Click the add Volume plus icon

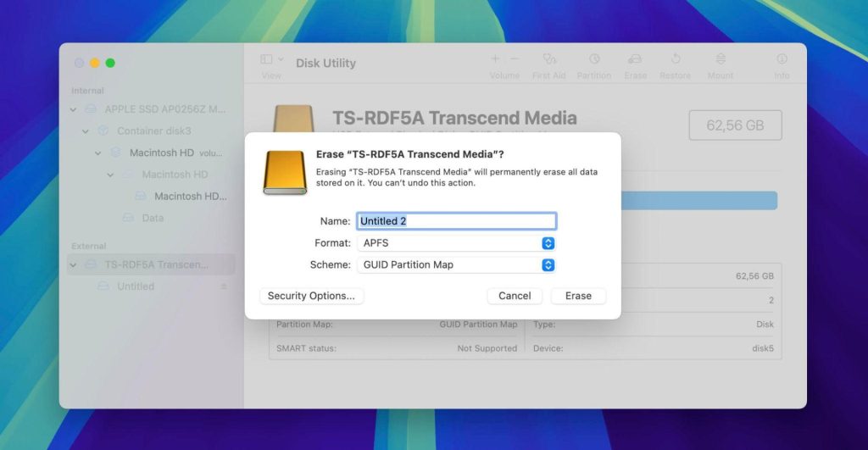tap(495, 58)
